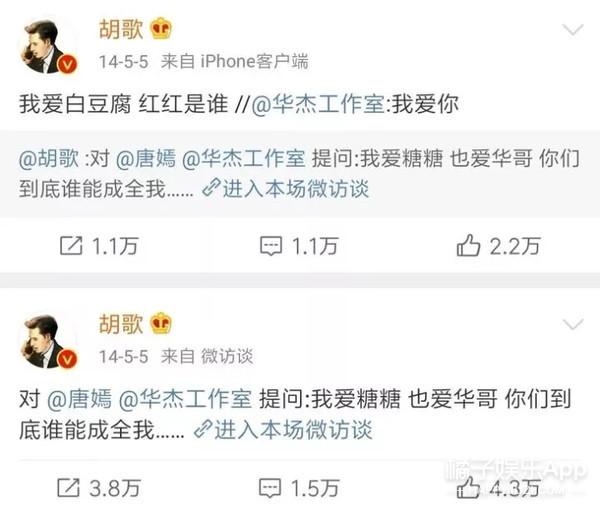Open comments icon on second post
The width and height of the screenshot is (600, 511).
270,488
